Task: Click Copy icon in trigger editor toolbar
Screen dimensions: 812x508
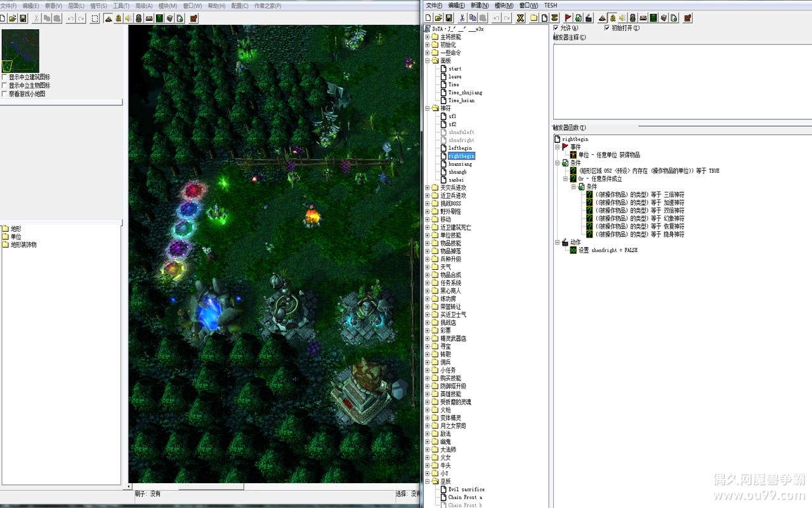Action: tap(473, 18)
